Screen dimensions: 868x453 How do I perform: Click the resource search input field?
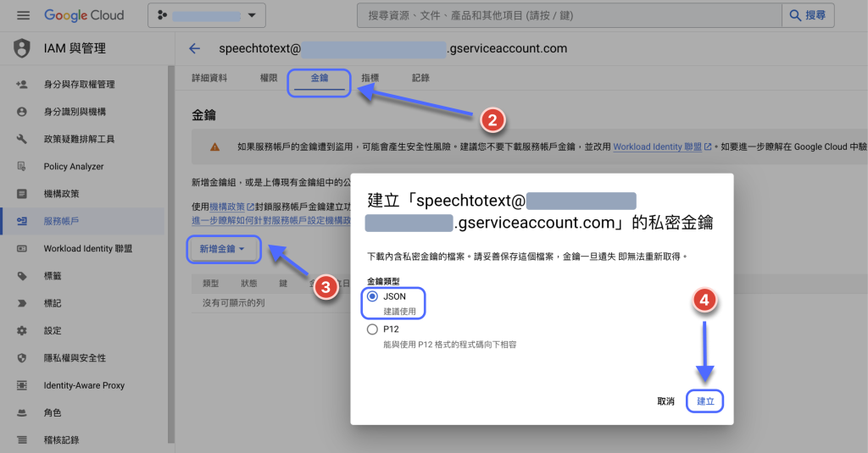tap(570, 15)
